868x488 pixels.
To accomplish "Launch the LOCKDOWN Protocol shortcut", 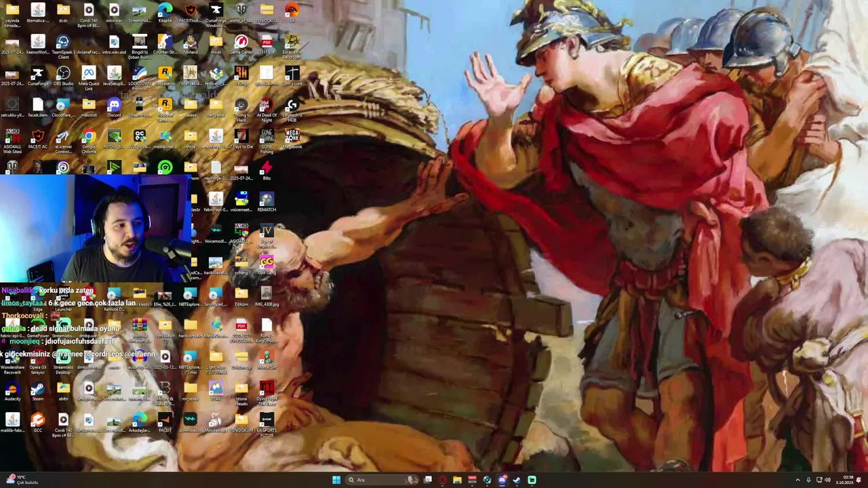I will (x=140, y=78).
